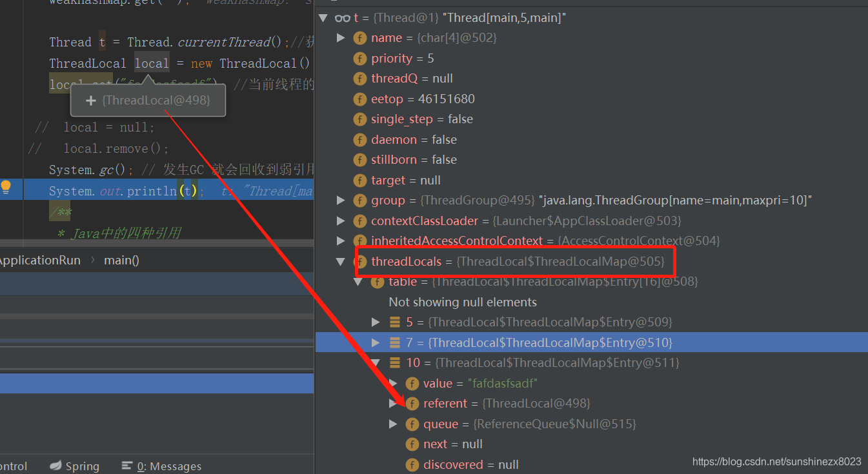868x474 pixels.
Task: Click the watch icon beside variable t
Action: [342, 17]
